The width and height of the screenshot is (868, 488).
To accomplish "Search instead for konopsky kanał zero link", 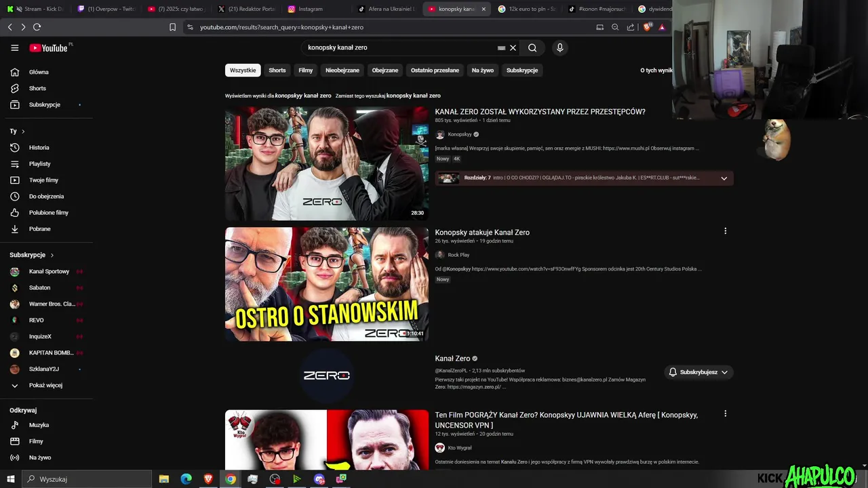I will (414, 96).
